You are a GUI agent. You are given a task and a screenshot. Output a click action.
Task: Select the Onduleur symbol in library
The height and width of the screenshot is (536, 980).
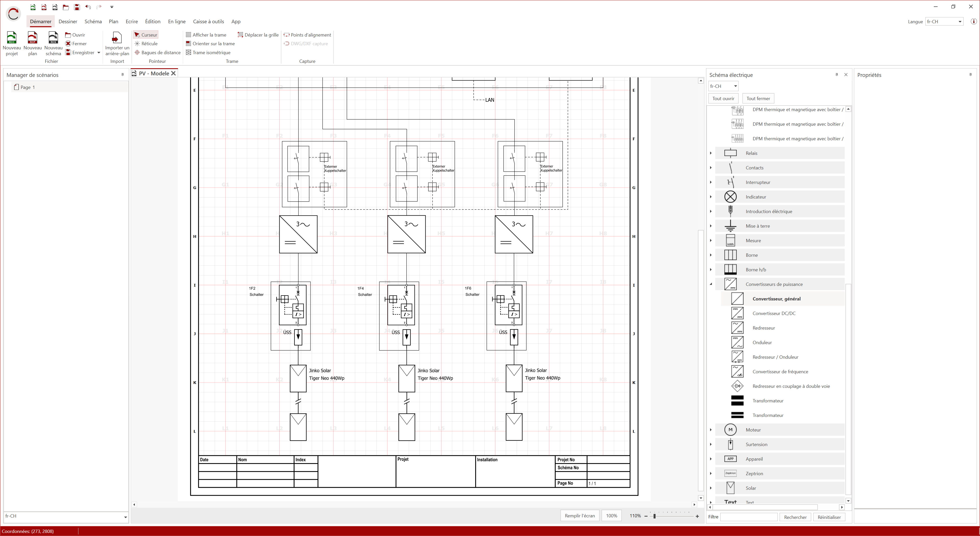coord(762,343)
